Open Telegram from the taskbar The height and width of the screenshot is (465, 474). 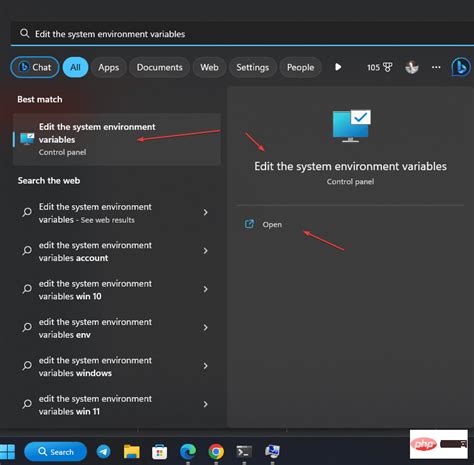pos(104,452)
